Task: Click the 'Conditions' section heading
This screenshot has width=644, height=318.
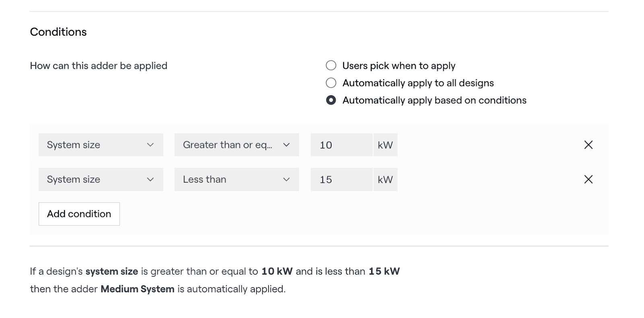Action: click(x=58, y=32)
